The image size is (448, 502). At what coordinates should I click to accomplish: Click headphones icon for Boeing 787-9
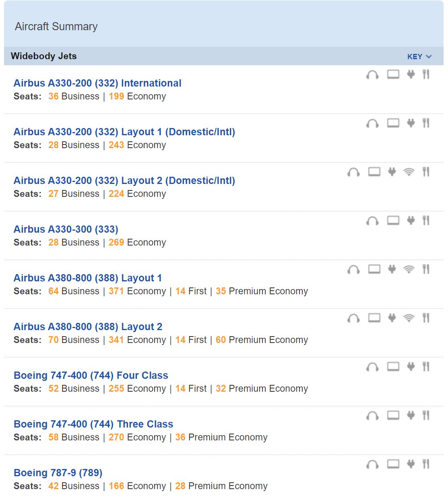click(372, 464)
